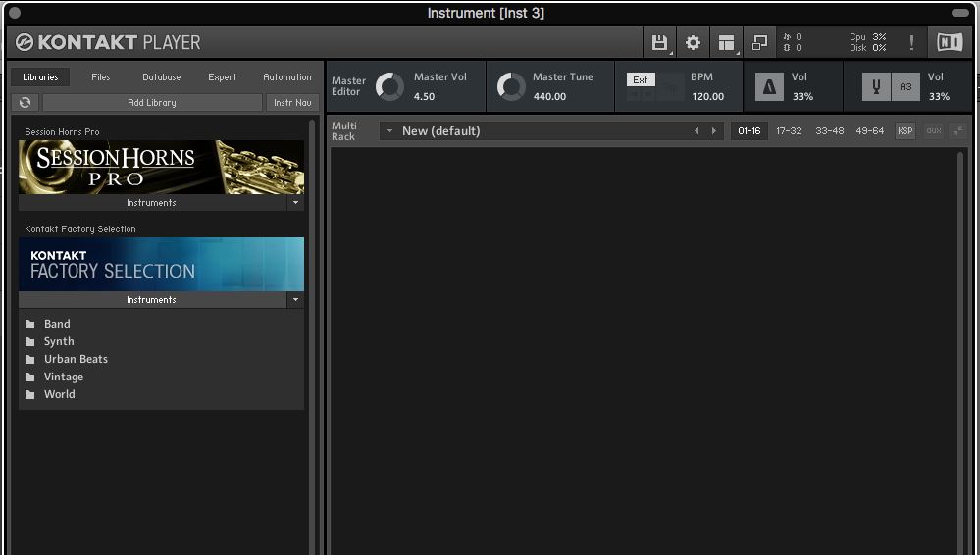The height and width of the screenshot is (555, 980).
Task: Click the Instr Nav button
Action: coord(292,103)
